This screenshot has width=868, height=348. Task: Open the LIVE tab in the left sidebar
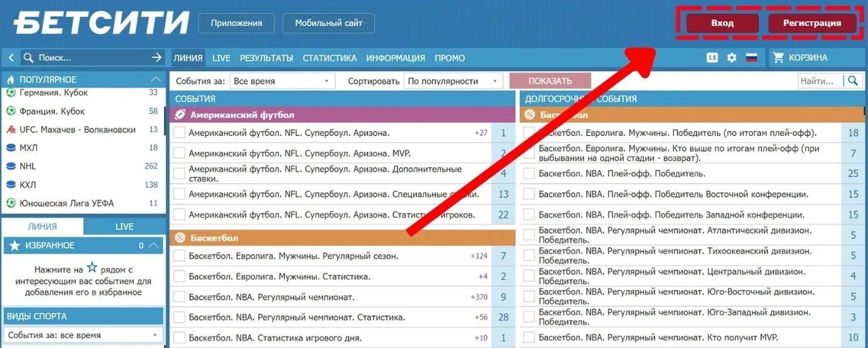124,227
